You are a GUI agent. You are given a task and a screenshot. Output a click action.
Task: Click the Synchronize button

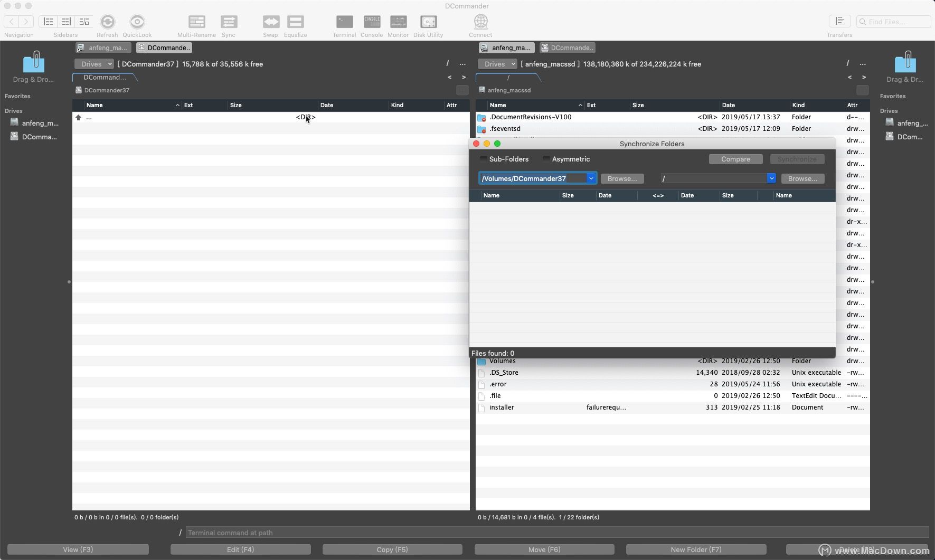tap(797, 159)
